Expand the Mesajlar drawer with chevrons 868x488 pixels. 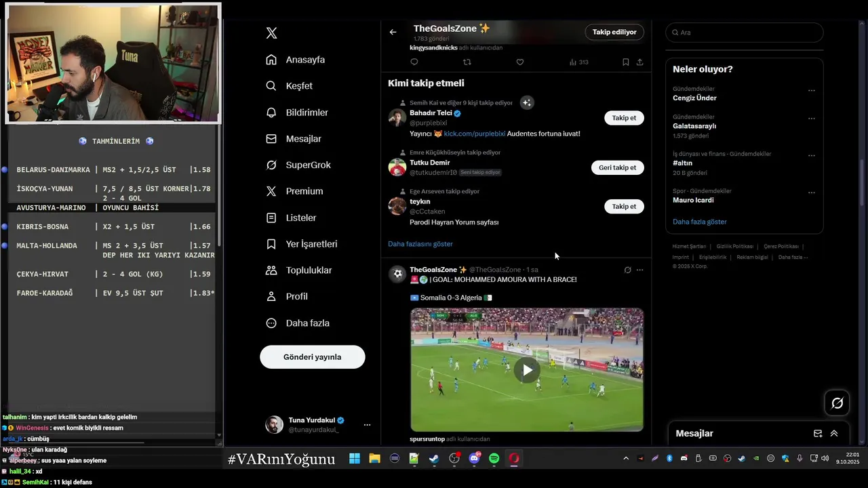834,434
